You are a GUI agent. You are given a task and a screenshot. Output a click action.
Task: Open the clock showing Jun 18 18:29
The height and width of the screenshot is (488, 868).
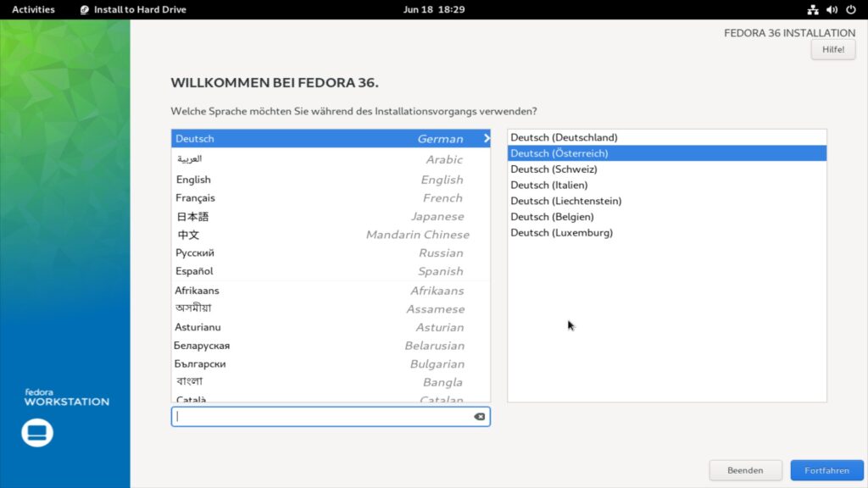(434, 9)
